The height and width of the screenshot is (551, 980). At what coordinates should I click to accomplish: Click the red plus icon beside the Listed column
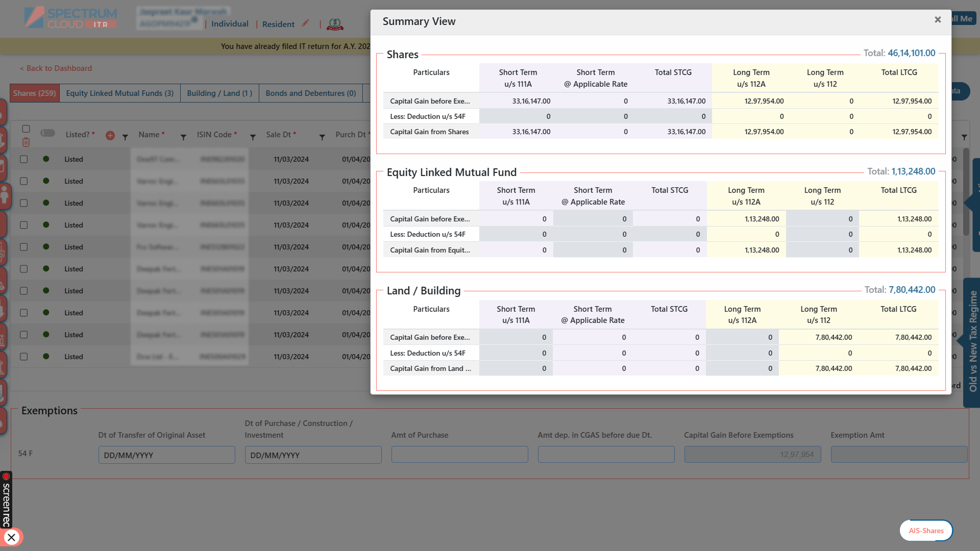tap(111, 135)
